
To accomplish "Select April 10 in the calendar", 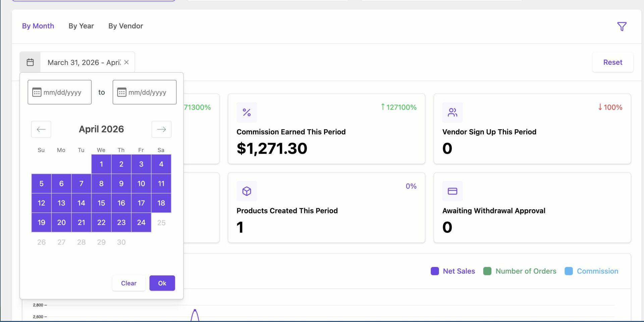I will (x=141, y=183).
